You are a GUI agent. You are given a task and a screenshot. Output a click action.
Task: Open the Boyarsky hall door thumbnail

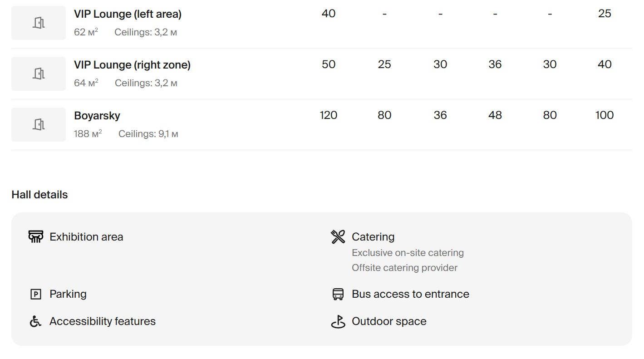[39, 124]
